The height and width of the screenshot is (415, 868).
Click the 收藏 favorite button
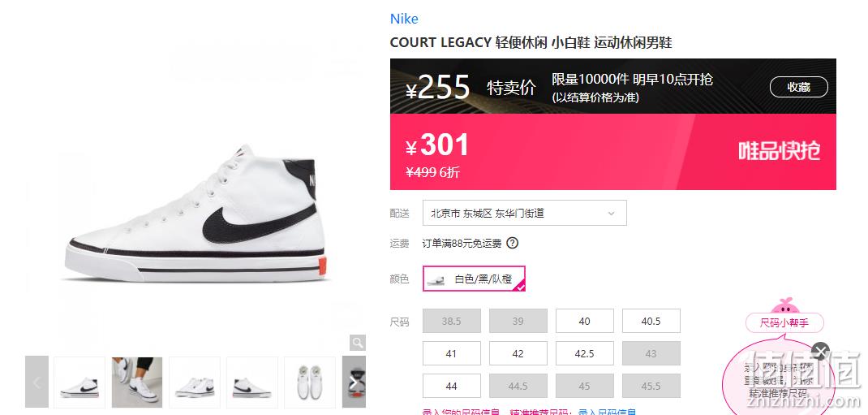coord(799,87)
